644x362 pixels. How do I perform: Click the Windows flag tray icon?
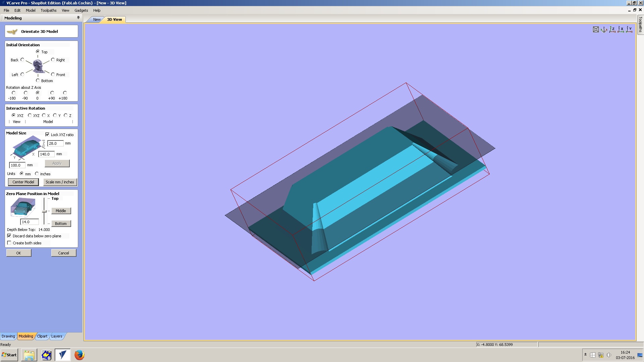point(593,355)
